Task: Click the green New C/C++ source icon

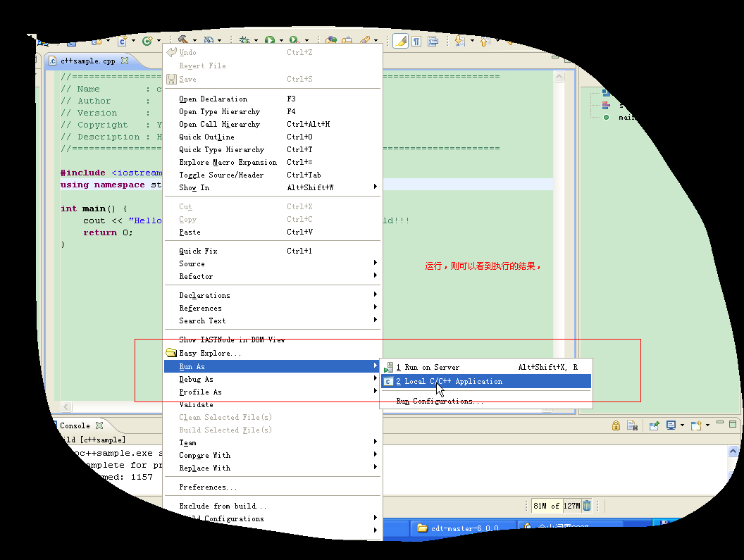Action: [x=147, y=41]
